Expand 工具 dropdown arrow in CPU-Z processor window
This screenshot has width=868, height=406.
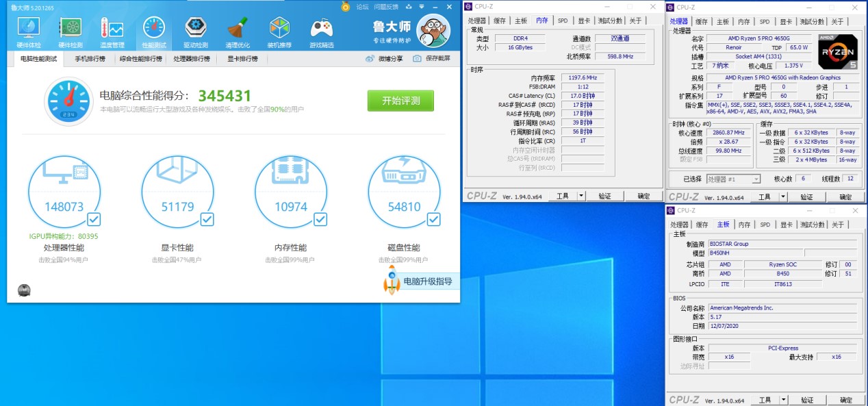[783, 197]
